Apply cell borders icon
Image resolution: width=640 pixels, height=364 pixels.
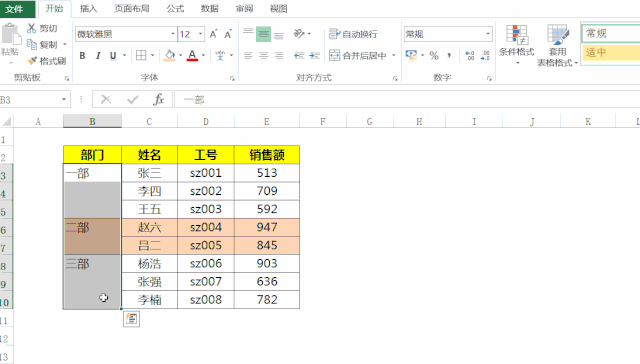141,55
